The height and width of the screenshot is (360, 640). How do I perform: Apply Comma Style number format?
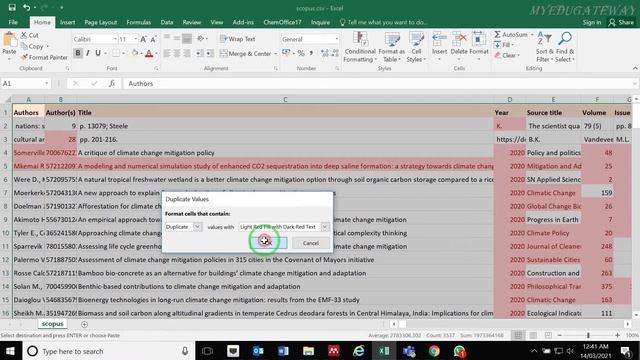click(x=311, y=53)
